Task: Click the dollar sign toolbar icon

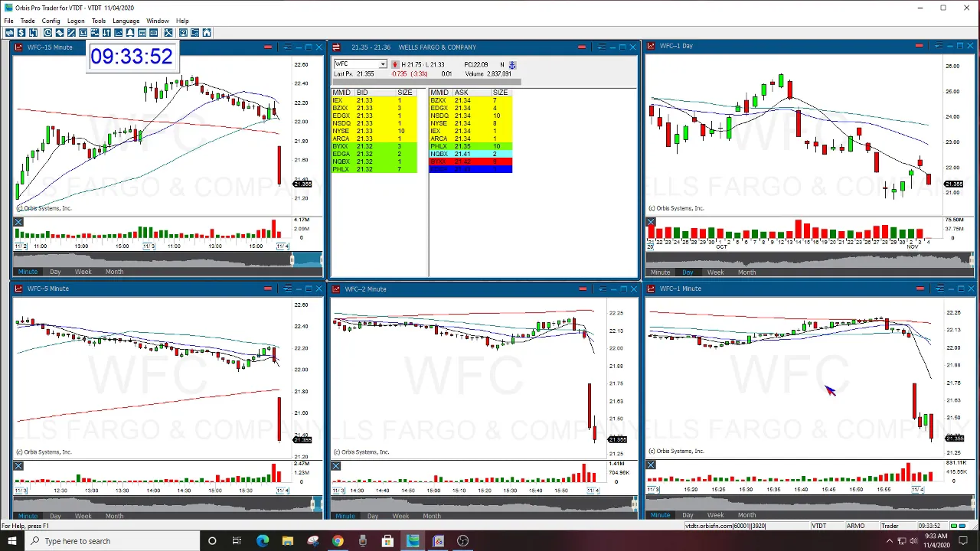Action: click(x=21, y=32)
